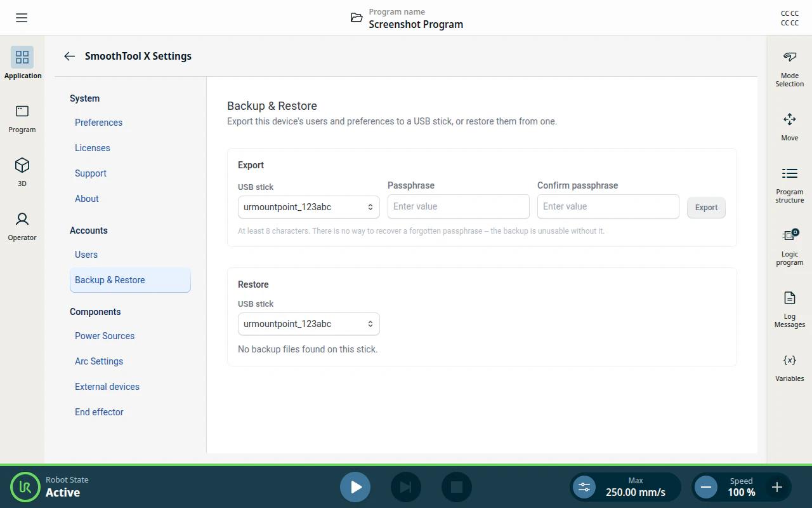This screenshot has width=812, height=508.
Task: Open the Application panel
Action: click(22, 63)
